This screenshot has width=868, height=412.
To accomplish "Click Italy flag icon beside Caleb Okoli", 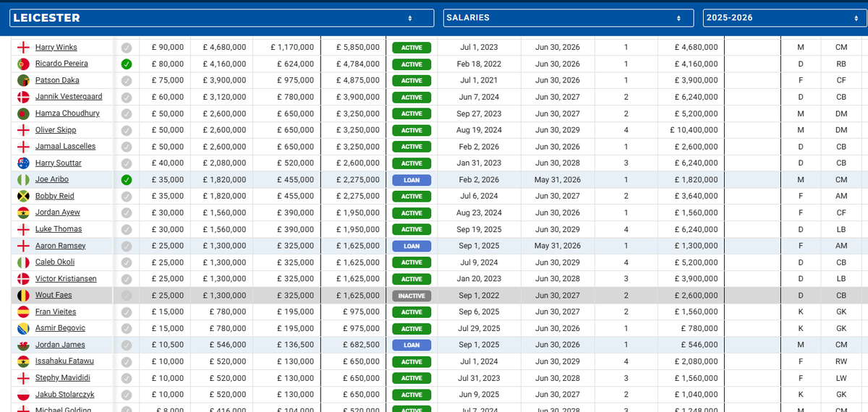I will click(23, 262).
